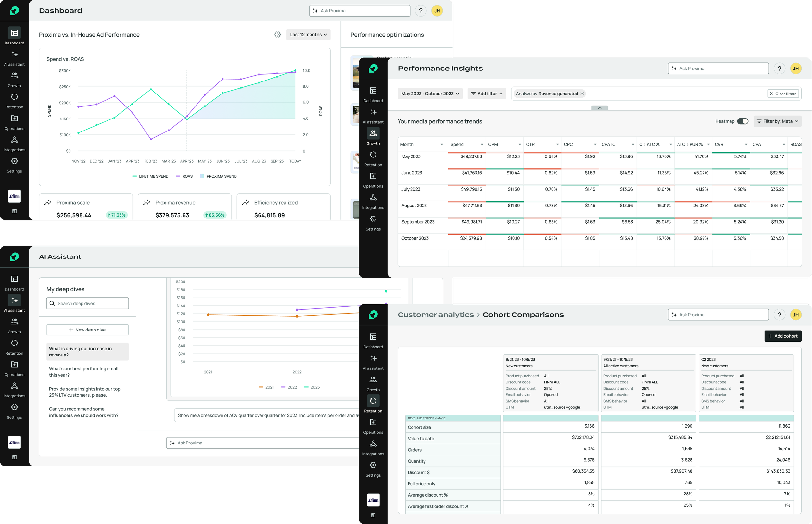Viewport: 812px width, 524px height.
Task: Click the JH avatar in Cohort Comparisons
Action: coord(795,315)
